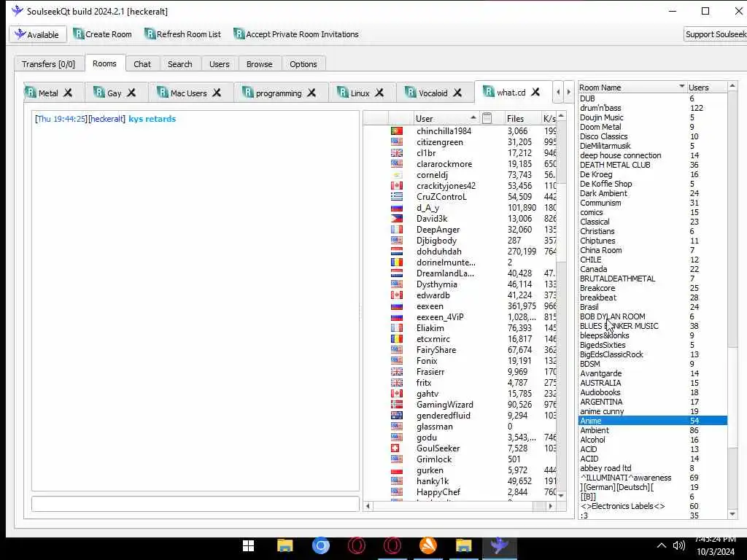Select the Anime room row
Image resolution: width=747 pixels, height=560 pixels.
(653, 421)
